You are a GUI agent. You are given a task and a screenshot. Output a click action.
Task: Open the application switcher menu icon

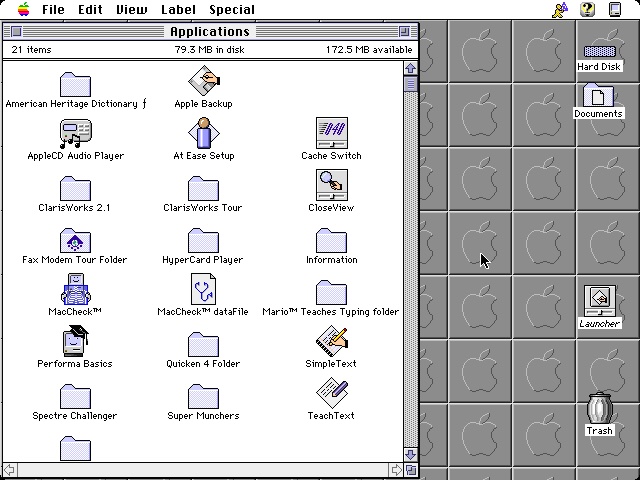(615, 9)
